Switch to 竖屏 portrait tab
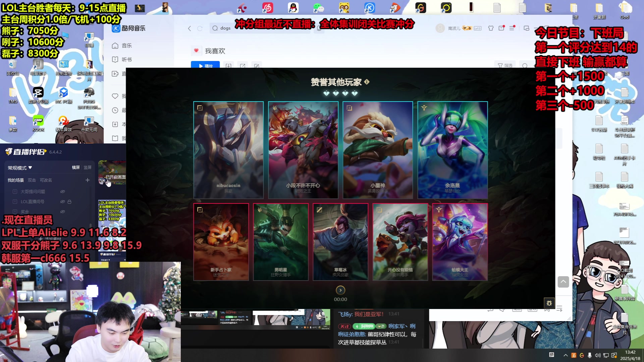The image size is (644, 362). (88, 168)
